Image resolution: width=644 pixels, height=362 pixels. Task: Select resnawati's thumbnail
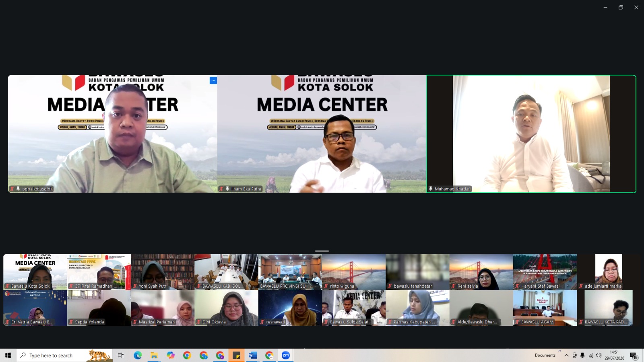coord(290,308)
